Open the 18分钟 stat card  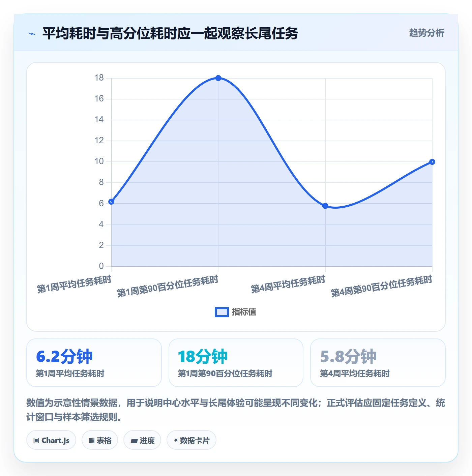coord(236,363)
